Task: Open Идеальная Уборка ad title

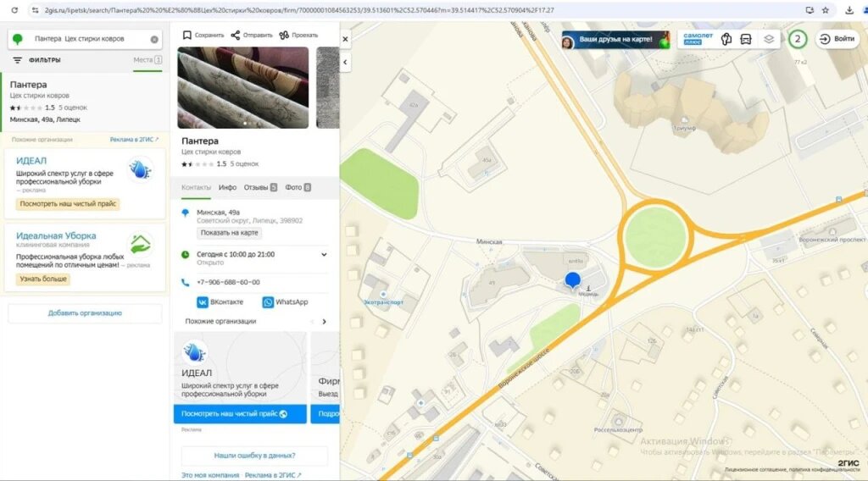Action: tap(56, 235)
